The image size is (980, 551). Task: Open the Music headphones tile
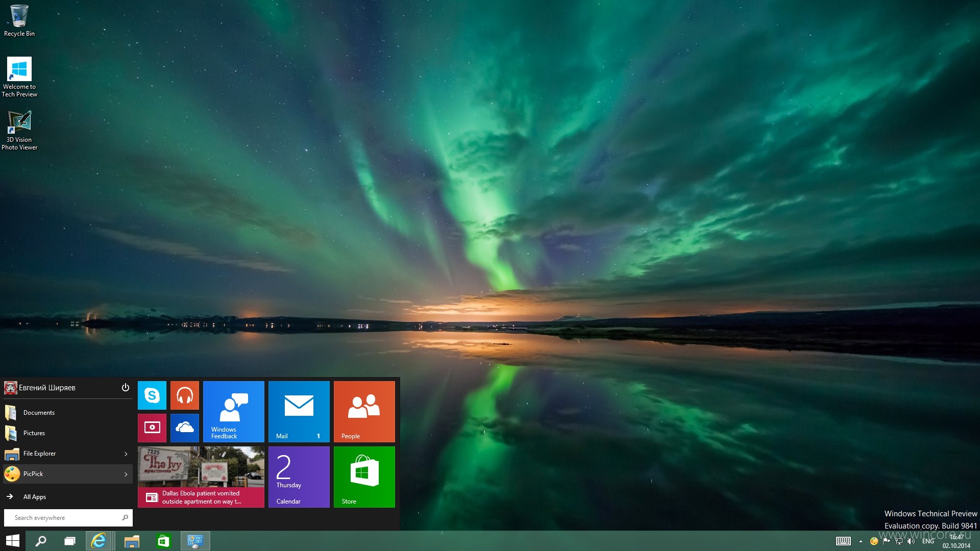click(184, 395)
